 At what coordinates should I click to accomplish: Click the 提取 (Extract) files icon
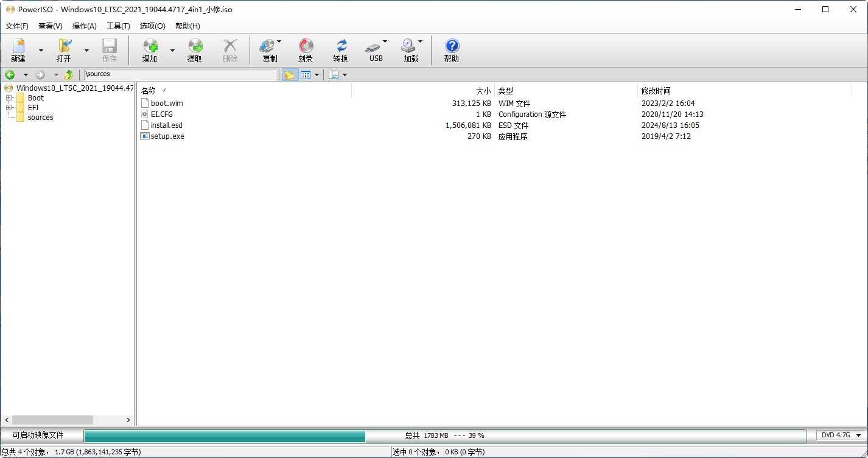(195, 49)
